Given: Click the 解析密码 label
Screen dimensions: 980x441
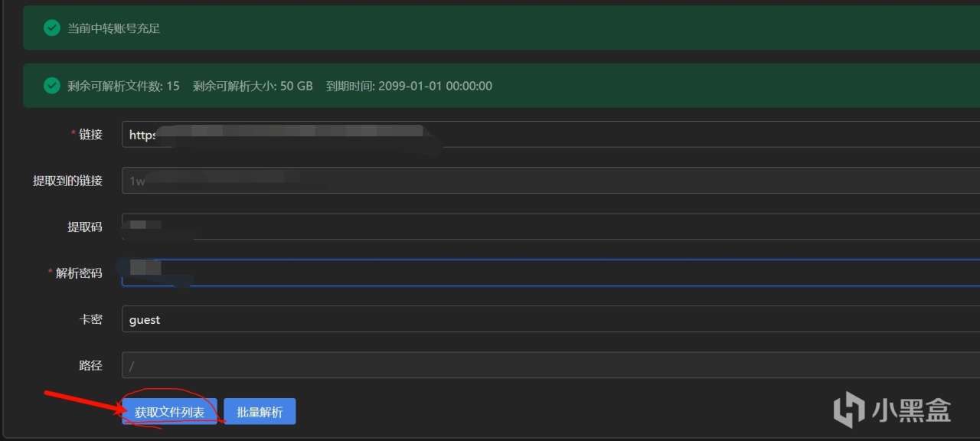Looking at the screenshot, I should (79, 273).
